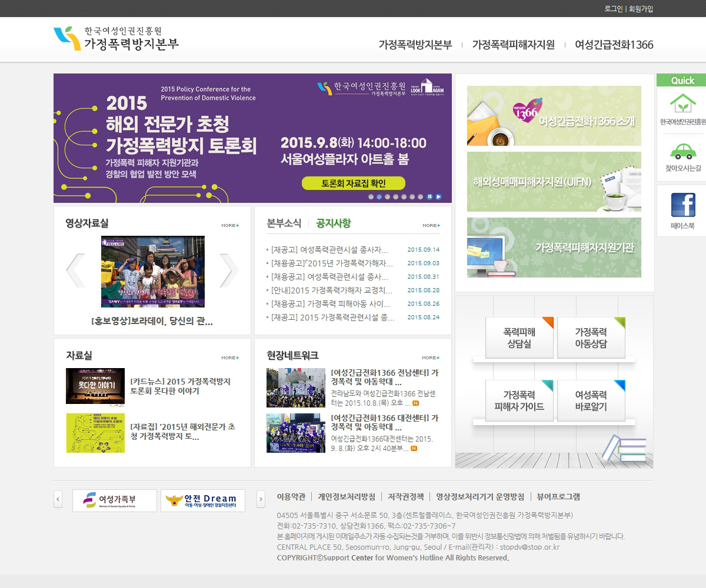Select the first banner slide indicator dot
This screenshot has height=588, width=706.
click(x=371, y=197)
